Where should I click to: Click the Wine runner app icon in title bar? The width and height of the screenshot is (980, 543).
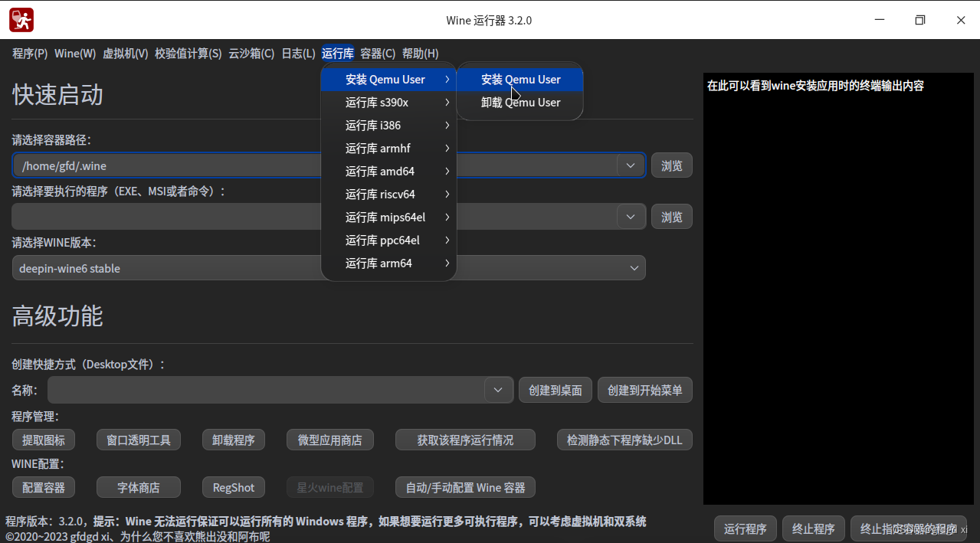pyautogui.click(x=21, y=20)
